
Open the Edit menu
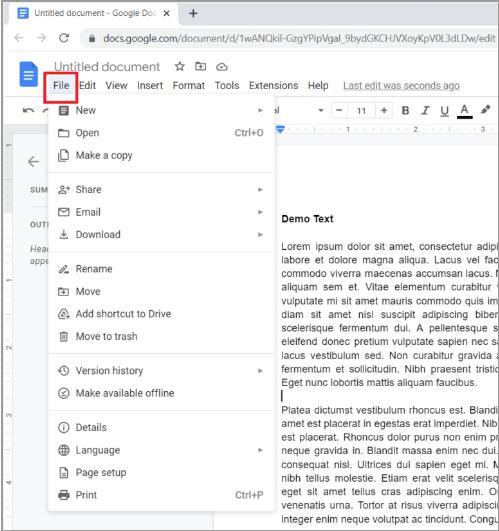pyautogui.click(x=87, y=85)
